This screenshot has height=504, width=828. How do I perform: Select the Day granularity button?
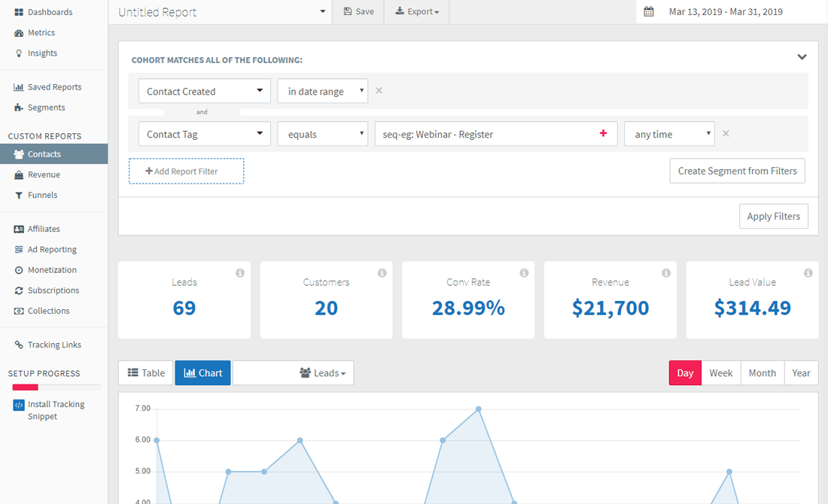[x=685, y=373]
